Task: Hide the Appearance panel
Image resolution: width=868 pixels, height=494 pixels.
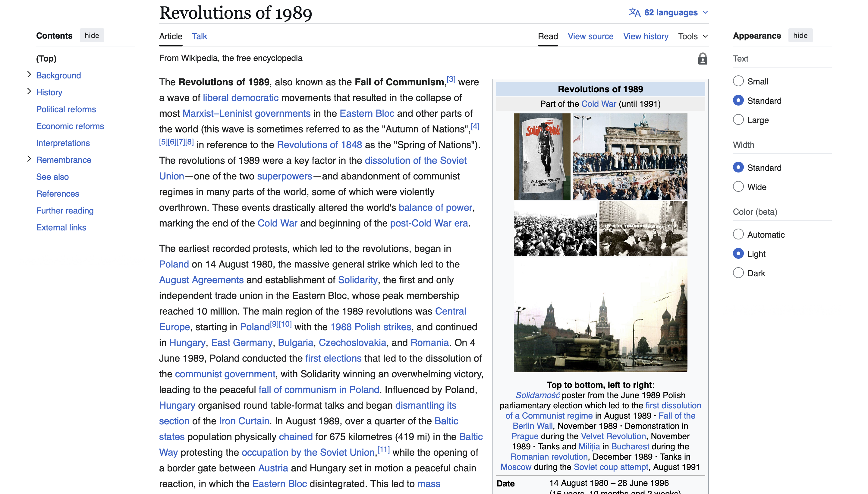Action: coord(800,36)
